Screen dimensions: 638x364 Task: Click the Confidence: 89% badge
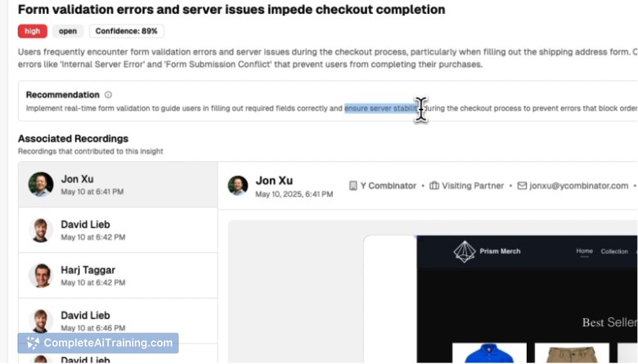coord(126,31)
